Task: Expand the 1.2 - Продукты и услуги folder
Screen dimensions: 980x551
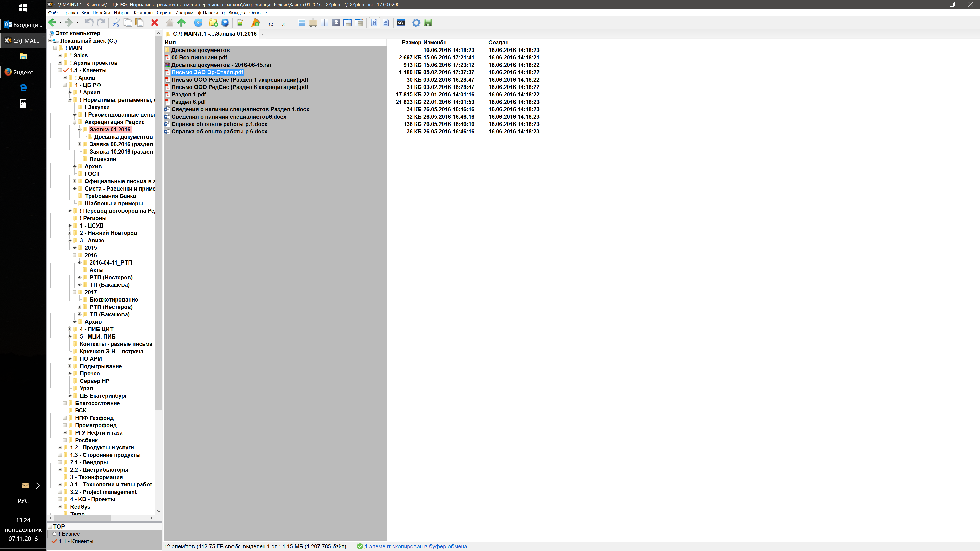Action: 60,448
